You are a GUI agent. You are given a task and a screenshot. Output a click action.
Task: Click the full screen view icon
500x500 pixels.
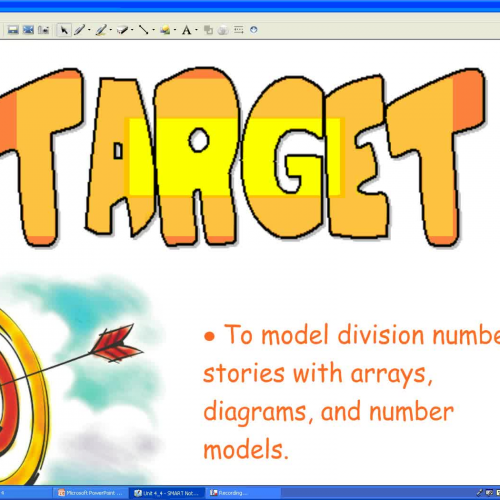click(x=28, y=30)
